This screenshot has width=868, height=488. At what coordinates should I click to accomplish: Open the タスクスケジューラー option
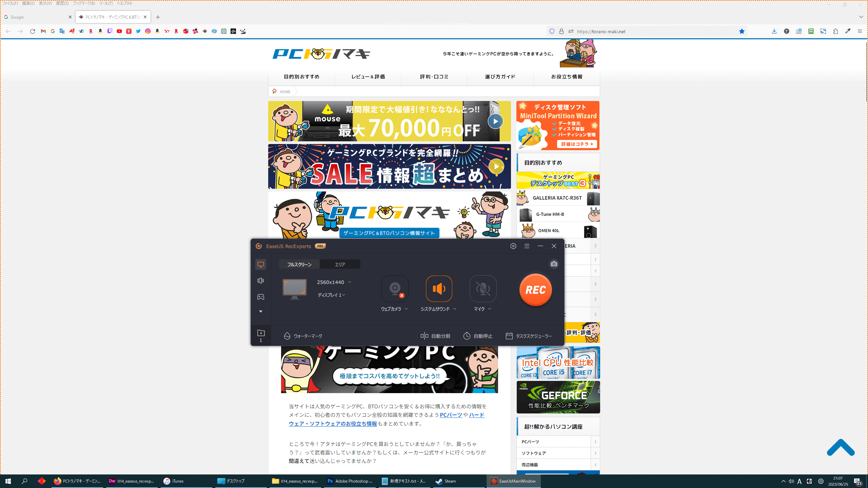529,336
